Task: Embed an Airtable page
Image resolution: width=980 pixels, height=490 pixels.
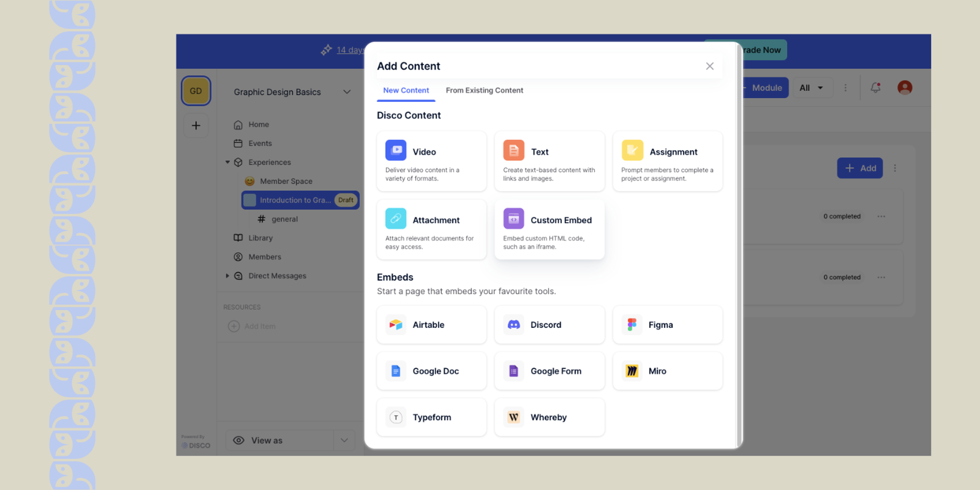Action: [431, 325]
